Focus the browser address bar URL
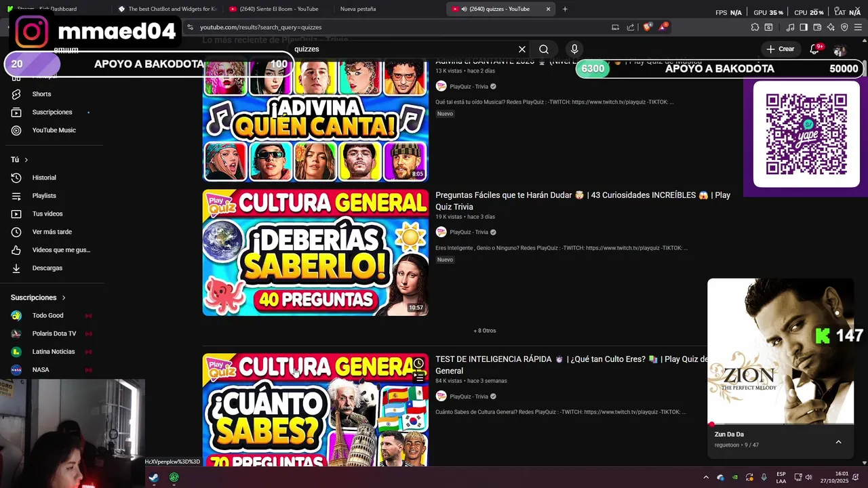868x488 pixels. (261, 27)
